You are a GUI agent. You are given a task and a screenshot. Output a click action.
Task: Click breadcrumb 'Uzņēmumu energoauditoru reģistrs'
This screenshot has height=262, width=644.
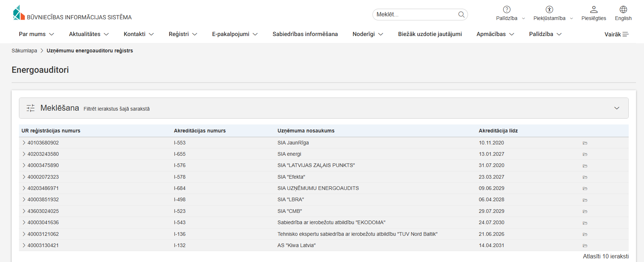[90, 51]
